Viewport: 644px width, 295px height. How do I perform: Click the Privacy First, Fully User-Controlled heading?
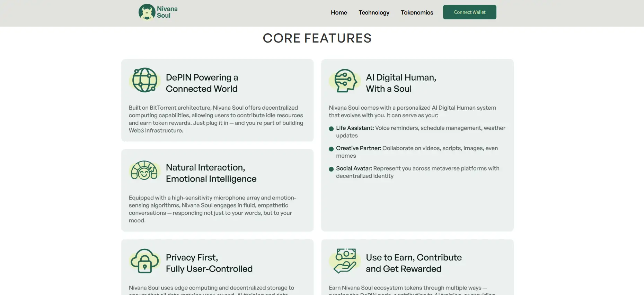[209, 263]
